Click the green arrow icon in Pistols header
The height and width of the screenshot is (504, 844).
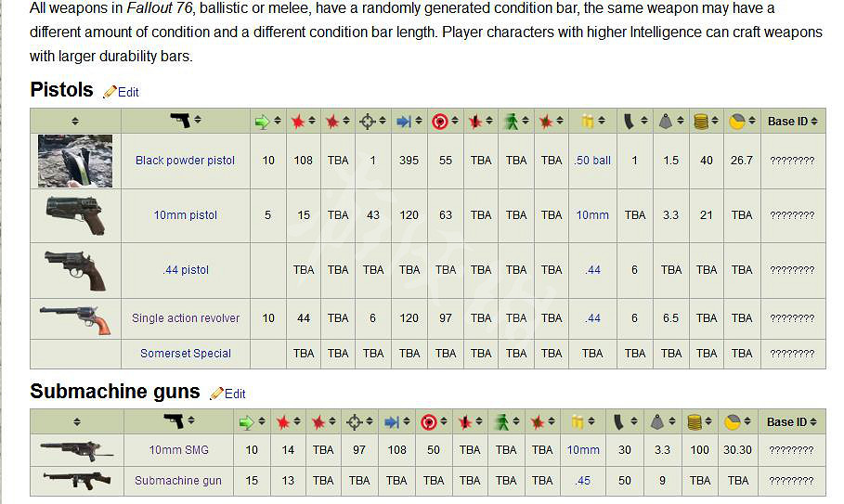[262, 121]
